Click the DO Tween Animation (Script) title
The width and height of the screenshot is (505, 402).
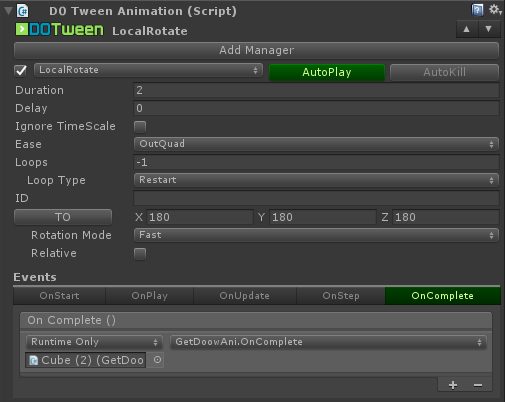(x=143, y=11)
